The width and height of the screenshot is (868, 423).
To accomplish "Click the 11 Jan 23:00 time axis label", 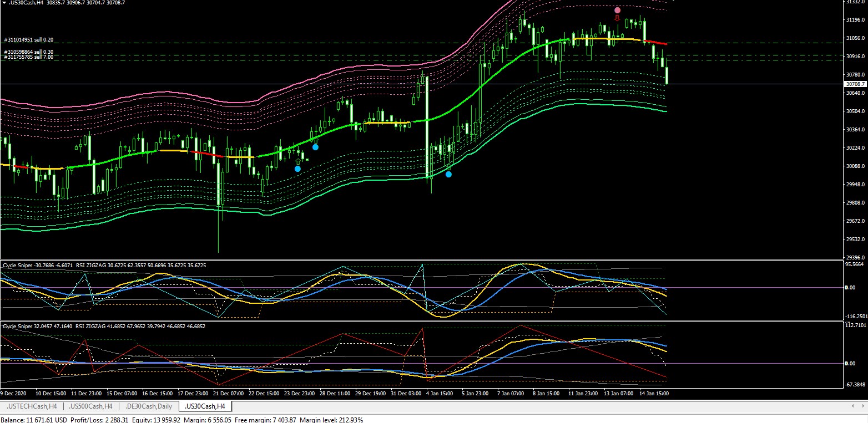I will coord(583,393).
